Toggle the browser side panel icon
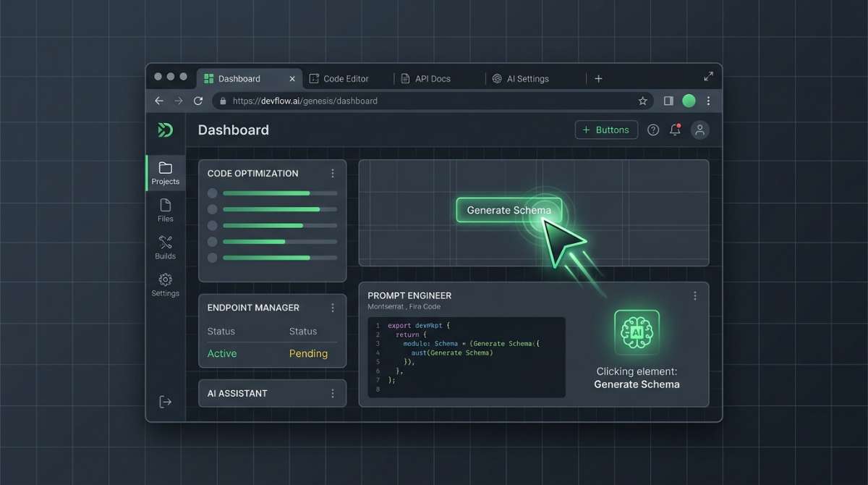The width and height of the screenshot is (868, 485). coord(668,101)
